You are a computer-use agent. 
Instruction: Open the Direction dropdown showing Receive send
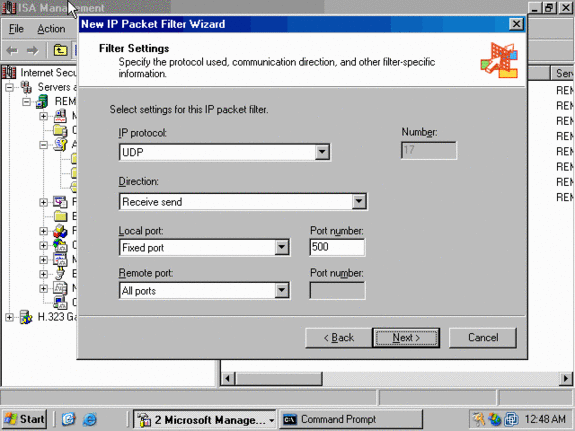[x=359, y=201]
